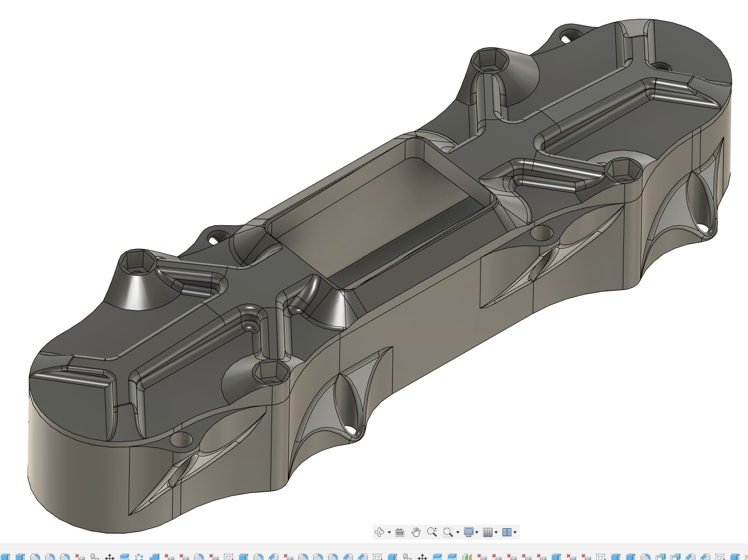Select the Zoom Window tool
This screenshot has width=748, height=560.
448,532
